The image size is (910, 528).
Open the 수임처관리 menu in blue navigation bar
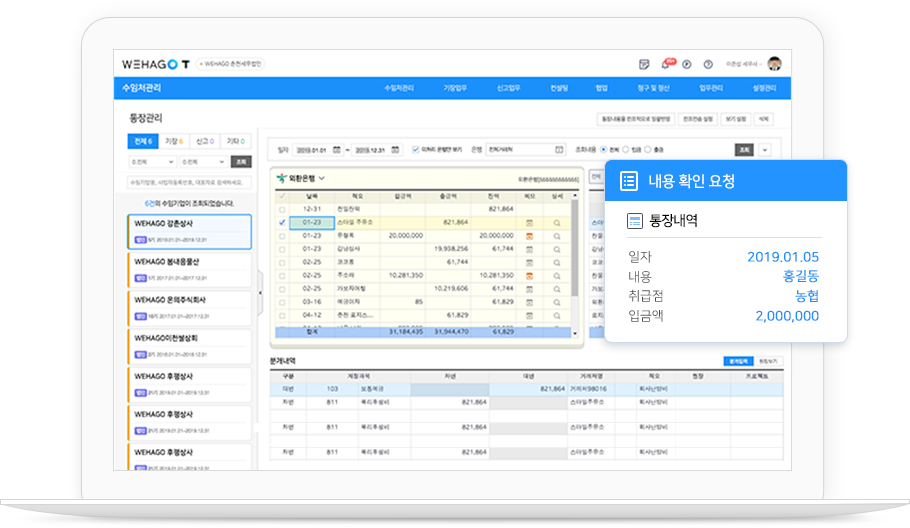point(399,88)
